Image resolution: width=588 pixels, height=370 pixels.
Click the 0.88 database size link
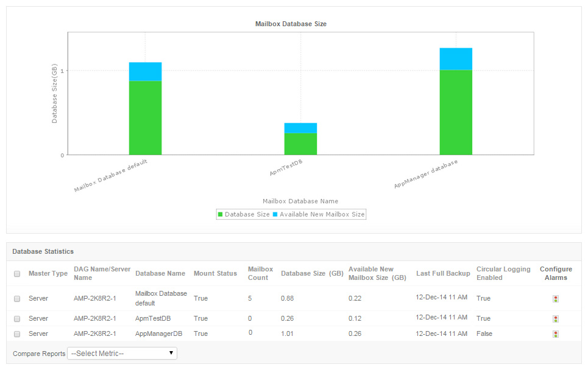pos(286,298)
